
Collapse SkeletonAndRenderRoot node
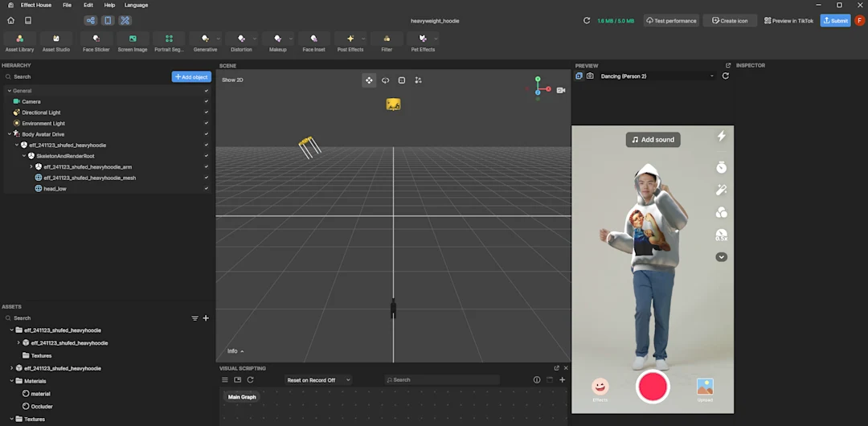pos(24,156)
